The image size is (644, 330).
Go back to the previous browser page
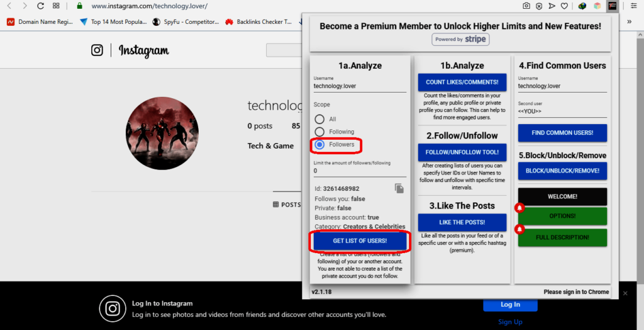(x=9, y=6)
